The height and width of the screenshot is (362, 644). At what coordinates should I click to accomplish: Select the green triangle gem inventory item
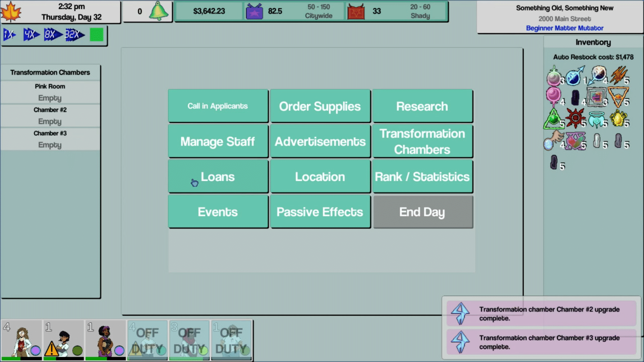point(553,119)
